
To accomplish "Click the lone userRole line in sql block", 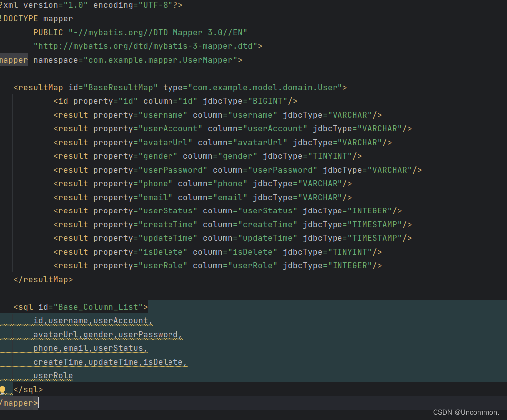I will pyautogui.click(x=53, y=376).
